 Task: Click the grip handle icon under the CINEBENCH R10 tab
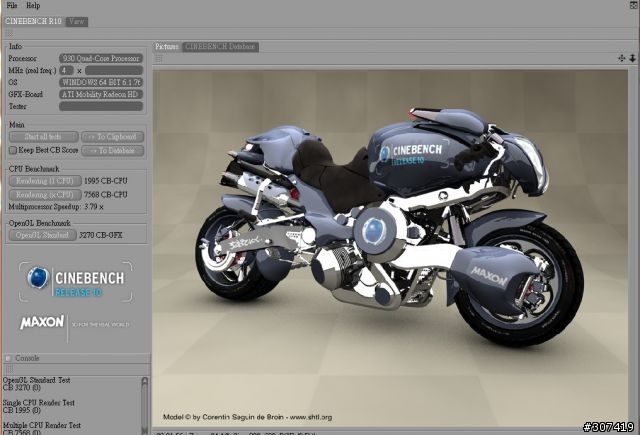pos(9,33)
